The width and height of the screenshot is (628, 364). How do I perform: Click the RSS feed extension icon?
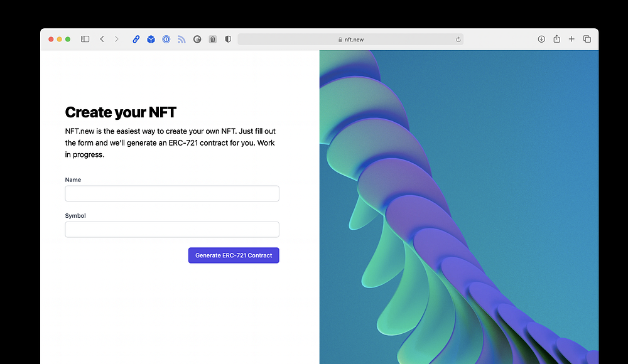point(181,40)
